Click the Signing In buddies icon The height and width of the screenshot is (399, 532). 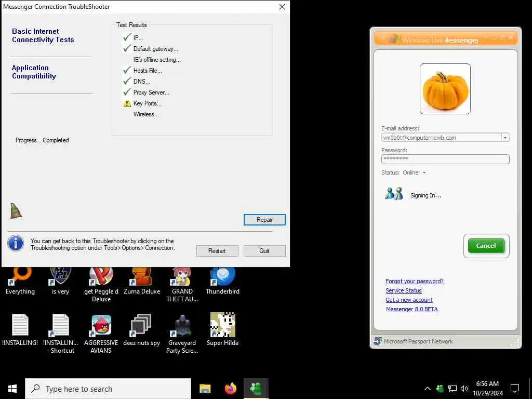[x=394, y=194]
